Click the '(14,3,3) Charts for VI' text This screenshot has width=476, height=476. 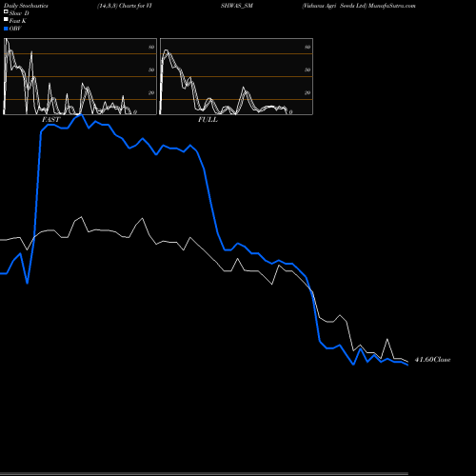point(125,6)
